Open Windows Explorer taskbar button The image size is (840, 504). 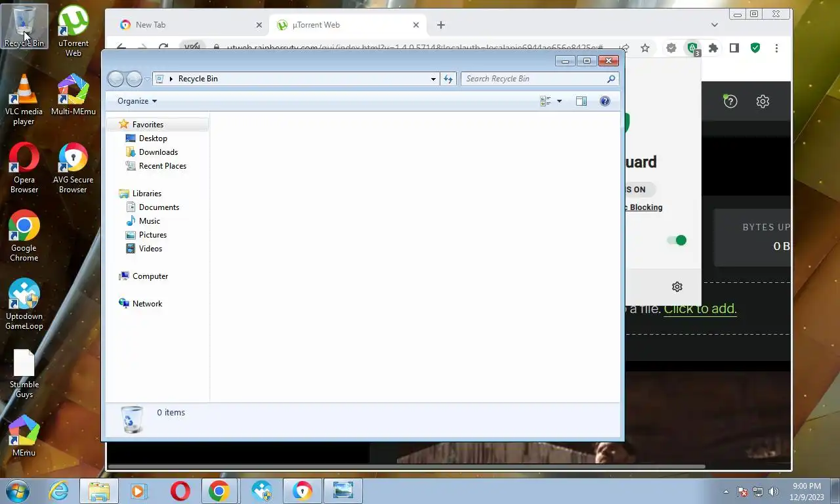(99, 491)
